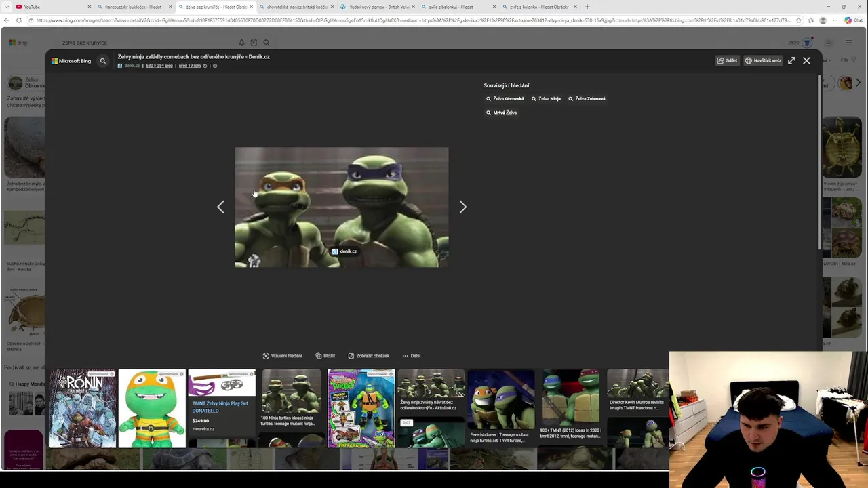Viewport: 868px width, 488px height.
Task: Save image with Uložit button
Action: tap(325, 356)
